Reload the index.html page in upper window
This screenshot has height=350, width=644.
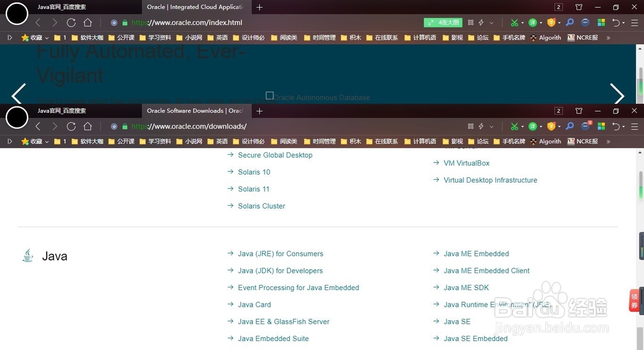pos(71,23)
